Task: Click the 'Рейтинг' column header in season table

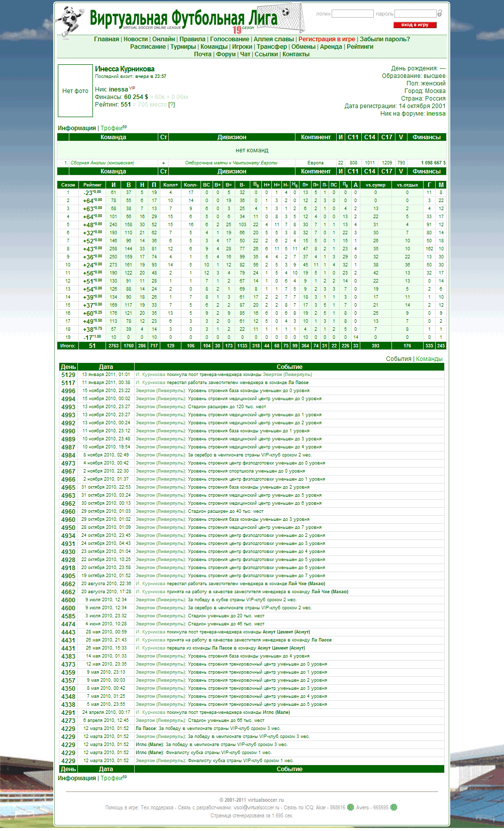Action: [x=92, y=185]
